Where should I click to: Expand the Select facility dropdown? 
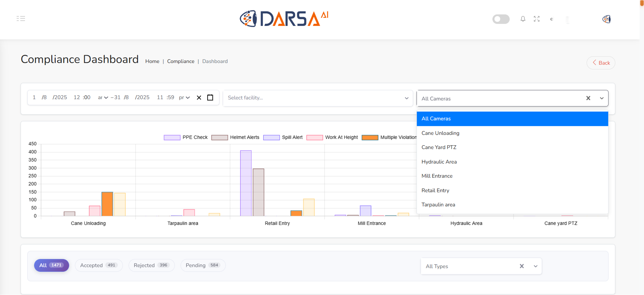406,98
